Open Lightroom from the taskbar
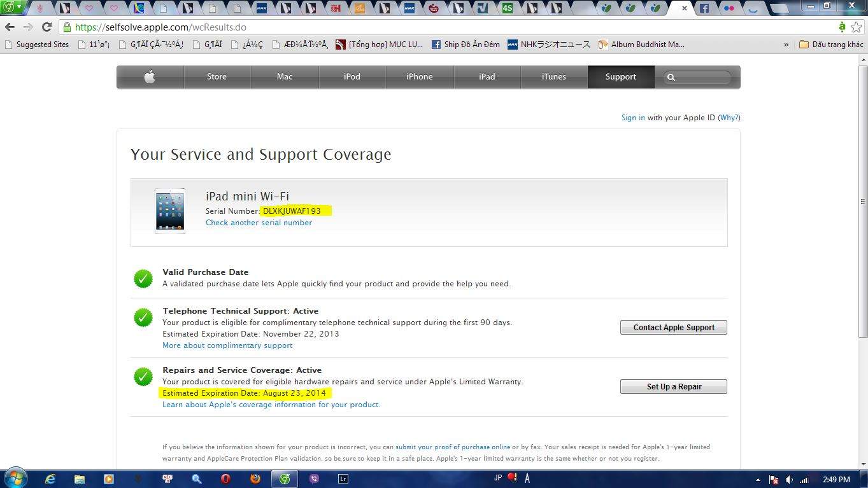 pyautogui.click(x=343, y=479)
